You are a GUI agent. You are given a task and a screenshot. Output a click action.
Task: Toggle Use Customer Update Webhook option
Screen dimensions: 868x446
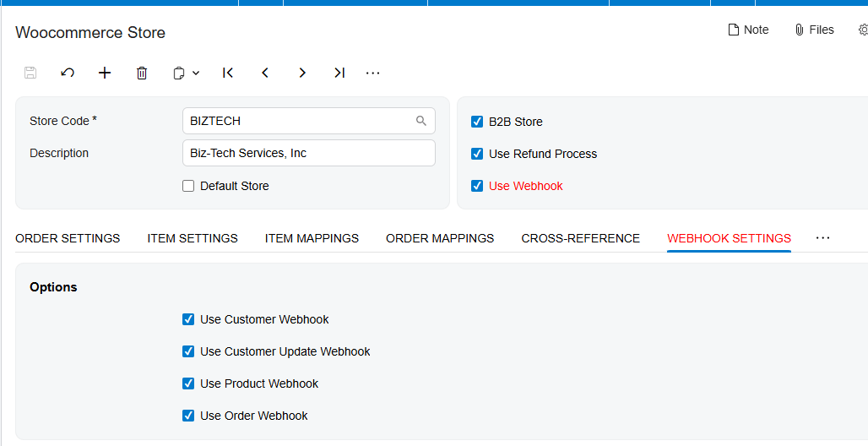click(188, 351)
